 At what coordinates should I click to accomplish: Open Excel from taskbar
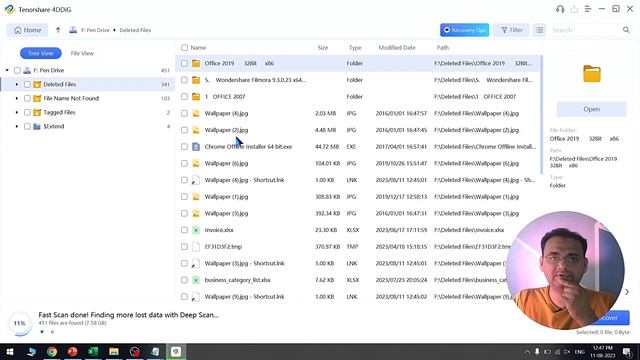pos(93,351)
